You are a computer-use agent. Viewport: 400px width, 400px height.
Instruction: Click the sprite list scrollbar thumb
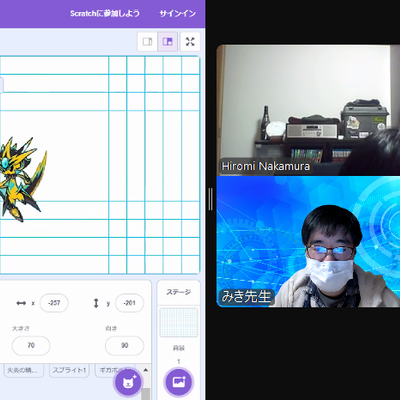(x=146, y=394)
